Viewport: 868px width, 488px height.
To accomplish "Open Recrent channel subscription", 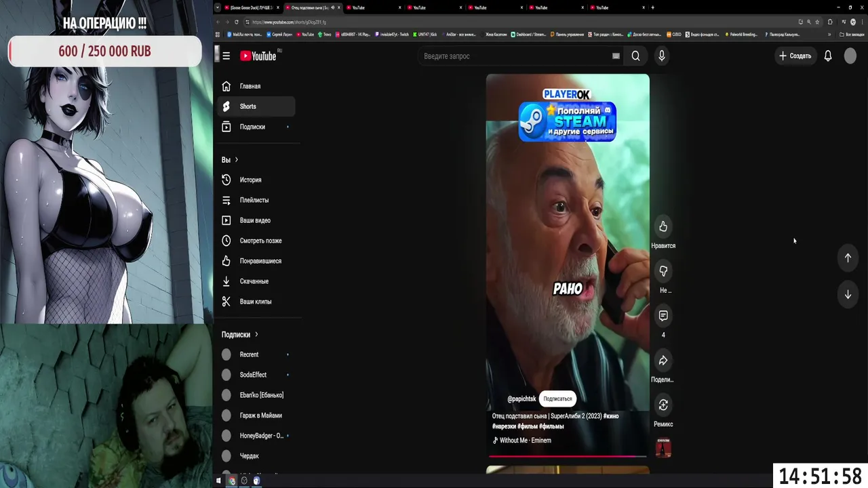I will [x=256, y=354].
